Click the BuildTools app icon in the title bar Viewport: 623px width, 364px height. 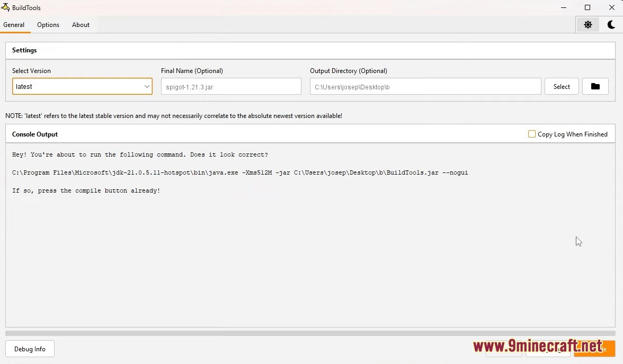(x=5, y=7)
